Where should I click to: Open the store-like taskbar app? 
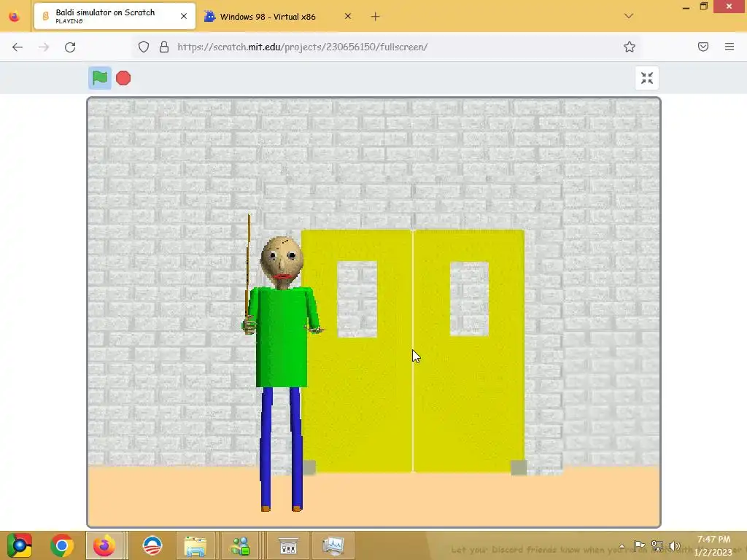(x=288, y=545)
